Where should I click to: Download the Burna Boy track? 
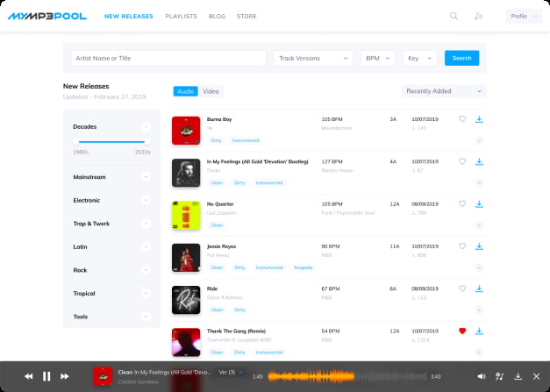tap(479, 119)
